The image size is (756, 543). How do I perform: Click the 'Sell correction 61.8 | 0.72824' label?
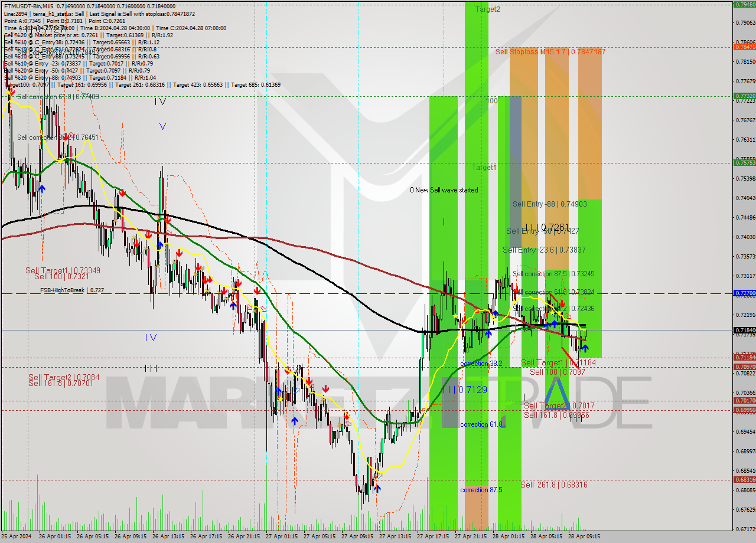coord(553,292)
